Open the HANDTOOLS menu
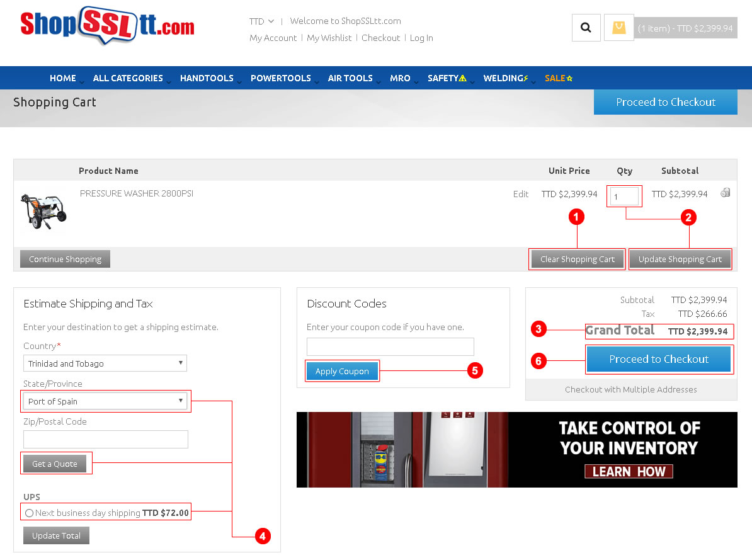The width and height of the screenshot is (752, 560). tap(207, 78)
